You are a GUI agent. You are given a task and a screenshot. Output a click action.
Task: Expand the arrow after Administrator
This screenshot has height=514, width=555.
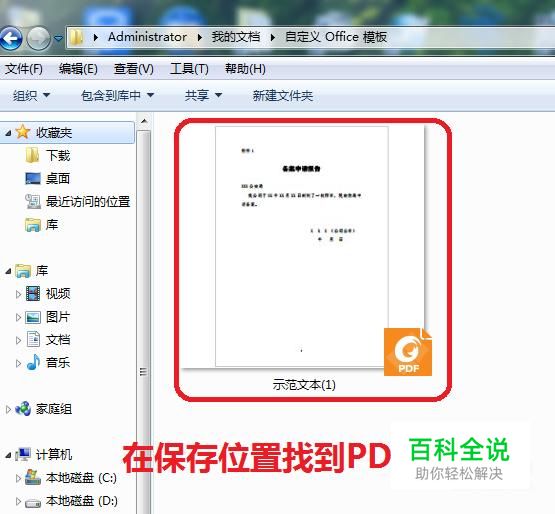200,37
